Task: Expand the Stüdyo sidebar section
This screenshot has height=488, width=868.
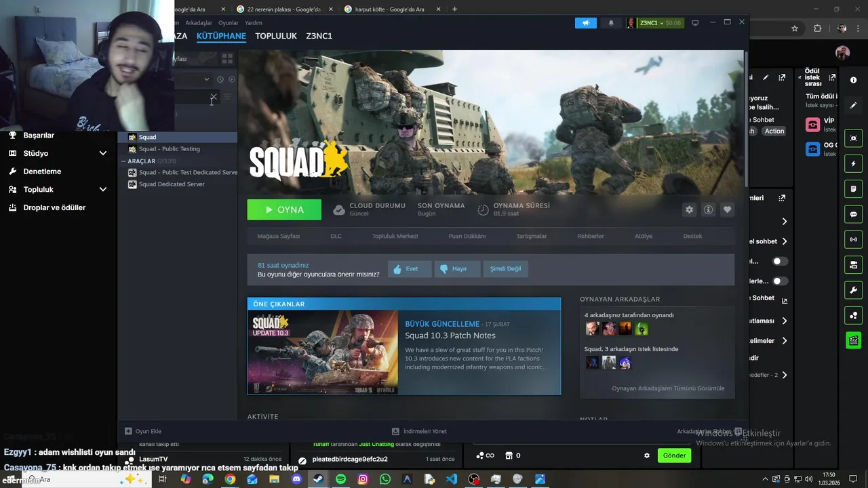Action: point(103,153)
